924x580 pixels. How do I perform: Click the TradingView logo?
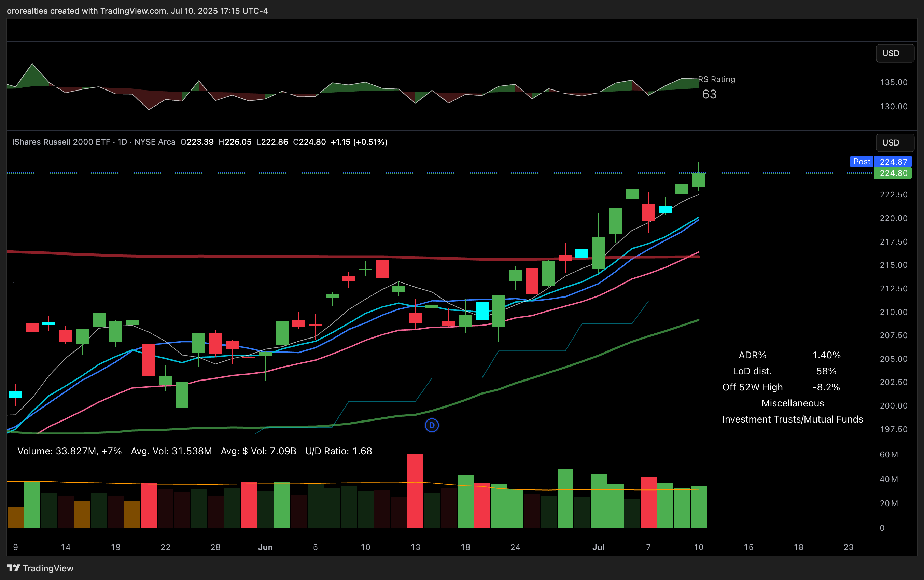(x=40, y=568)
